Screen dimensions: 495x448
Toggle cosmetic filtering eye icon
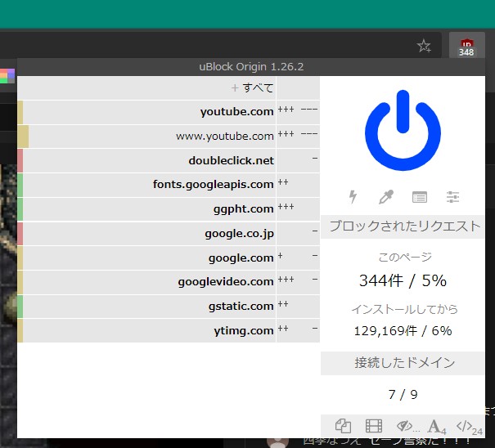point(407,426)
